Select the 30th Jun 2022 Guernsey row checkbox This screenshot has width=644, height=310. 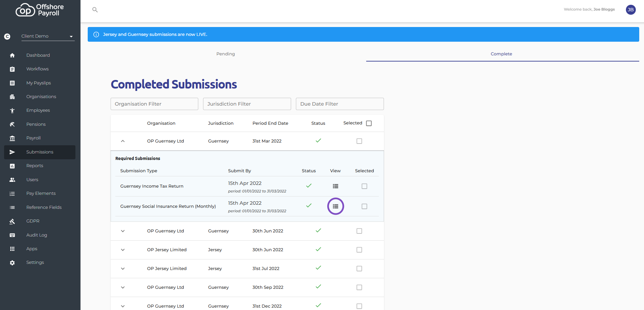359,231
